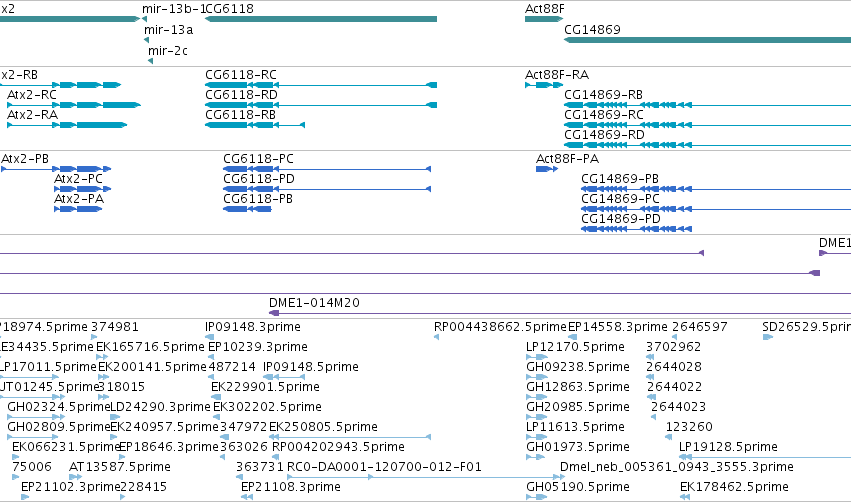Click the LP19128.5prime EST label

[728, 448]
